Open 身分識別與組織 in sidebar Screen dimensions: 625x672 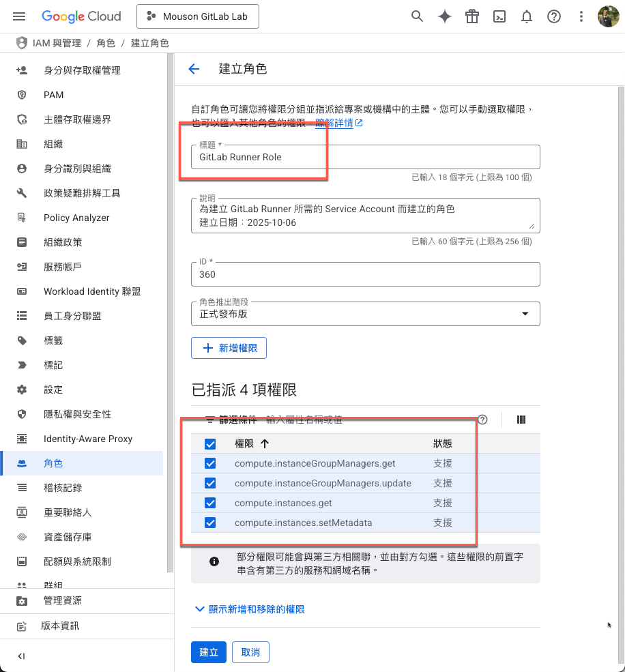tap(82, 169)
